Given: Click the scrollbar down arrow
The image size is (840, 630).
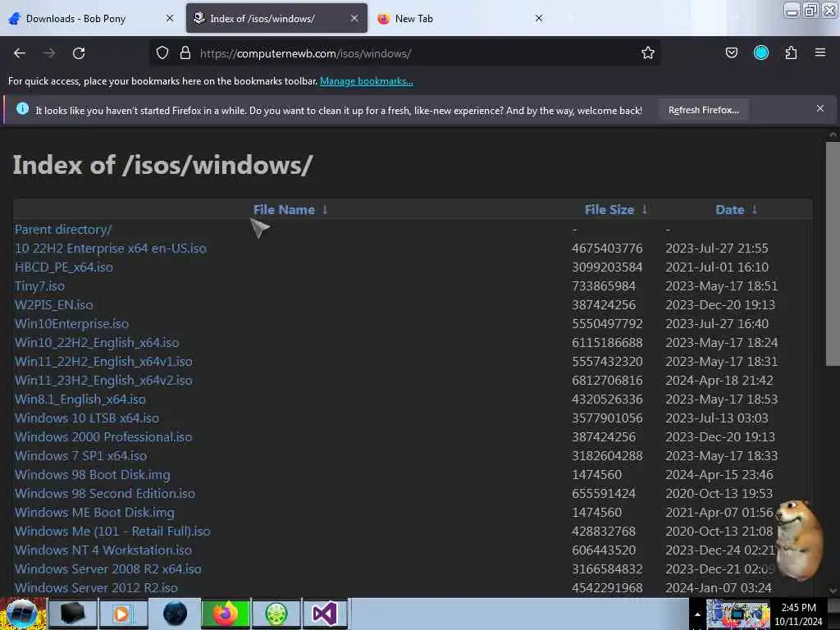Looking at the screenshot, I should 833,591.
